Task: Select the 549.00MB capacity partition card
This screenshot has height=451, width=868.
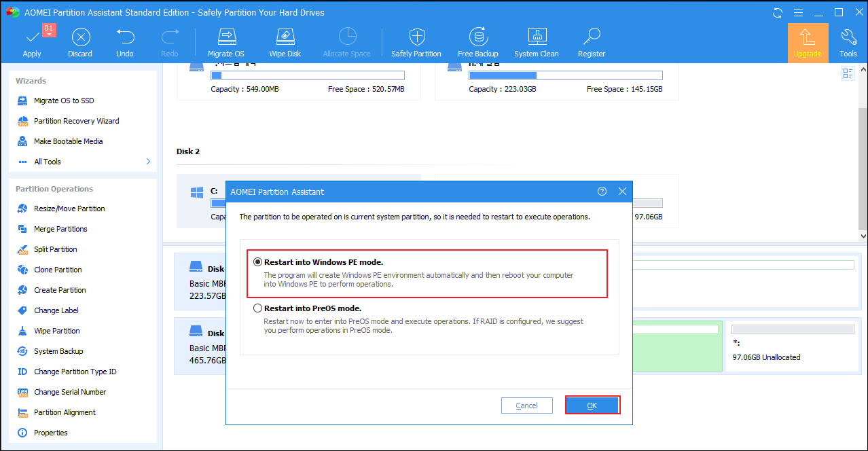Action: [298, 82]
